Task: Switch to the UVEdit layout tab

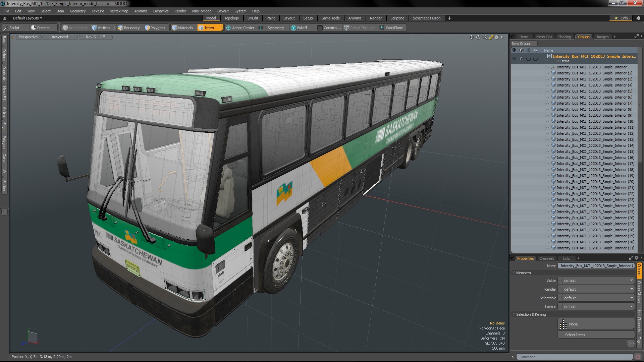Action: (x=253, y=18)
